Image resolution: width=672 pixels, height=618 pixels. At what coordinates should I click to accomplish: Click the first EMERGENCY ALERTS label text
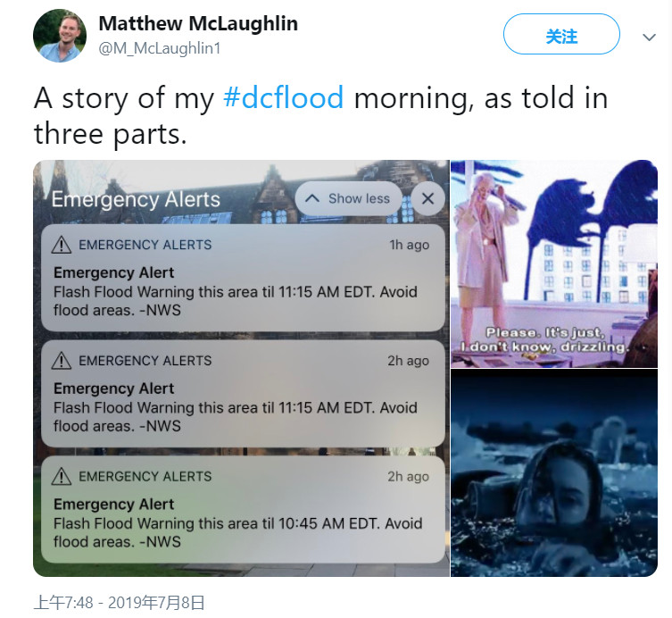pos(145,245)
